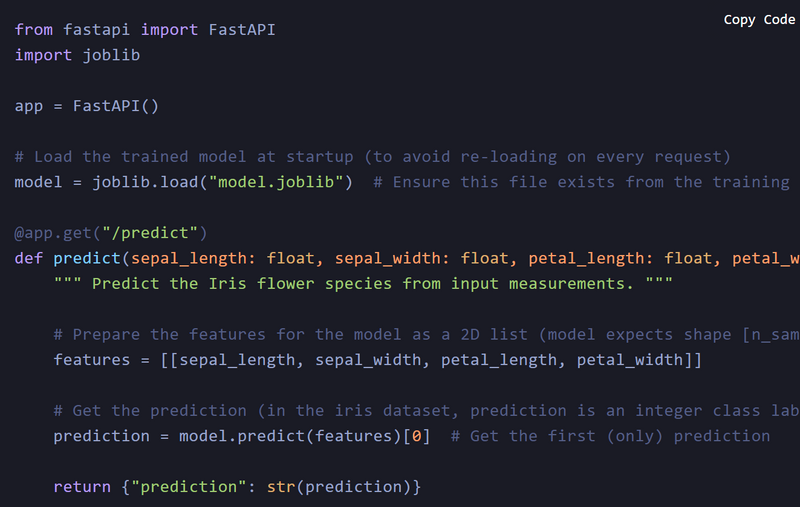Click the "app = FastAPI()" assignment line
The width and height of the screenshot is (800, 507).
pos(87,106)
